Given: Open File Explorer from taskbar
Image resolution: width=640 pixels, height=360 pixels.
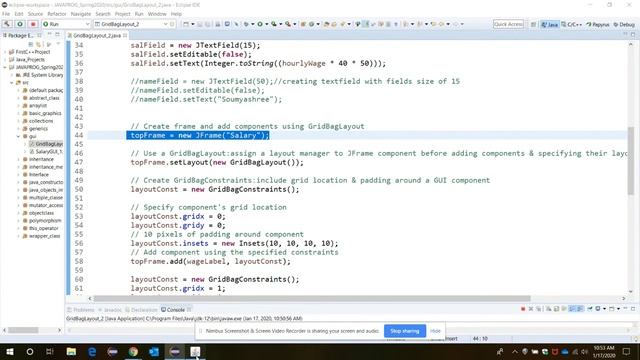Looking at the screenshot, I should click(71, 351).
